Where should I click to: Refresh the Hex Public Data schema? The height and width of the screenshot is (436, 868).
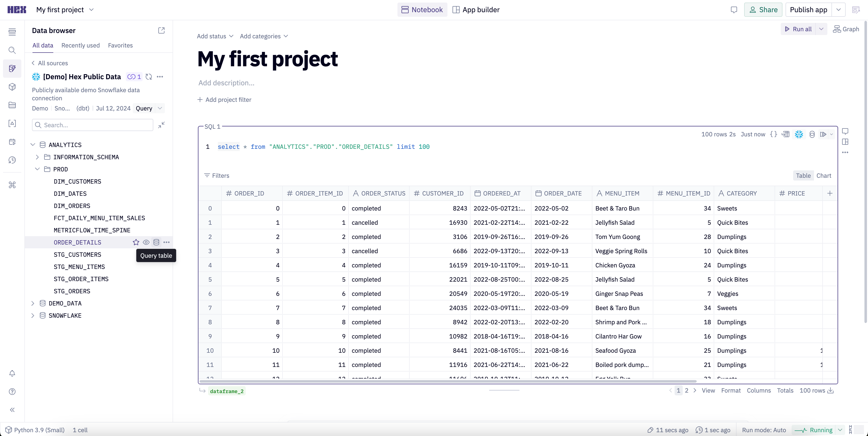coord(148,76)
